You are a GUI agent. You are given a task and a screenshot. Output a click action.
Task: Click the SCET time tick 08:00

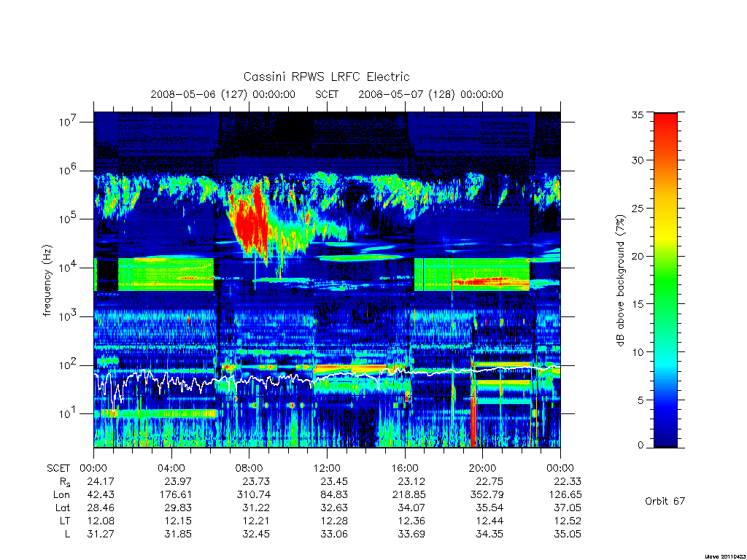point(249,468)
